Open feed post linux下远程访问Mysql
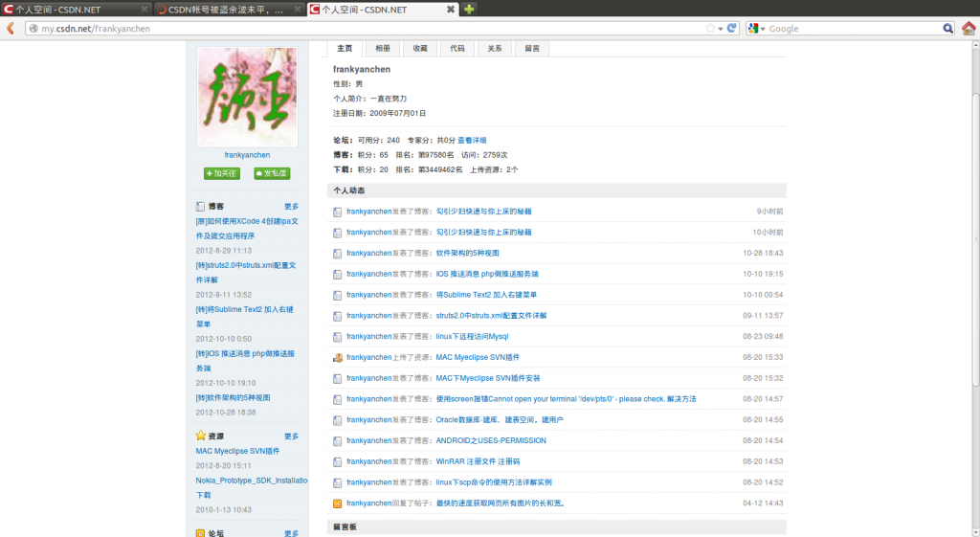This screenshot has height=537, width=980. [472, 336]
